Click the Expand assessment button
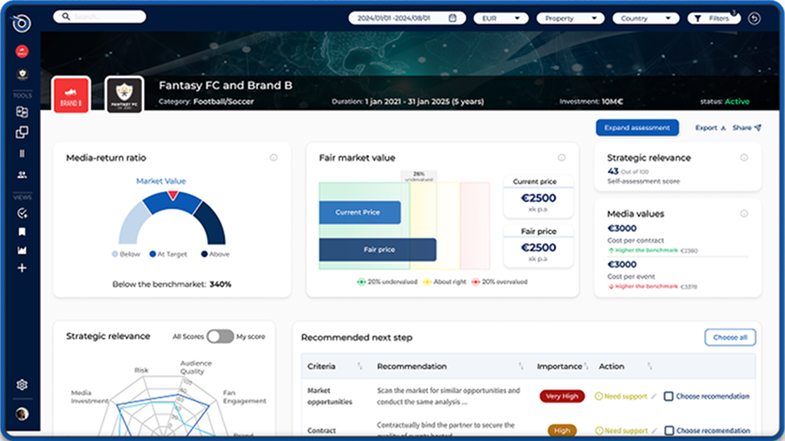 [637, 128]
